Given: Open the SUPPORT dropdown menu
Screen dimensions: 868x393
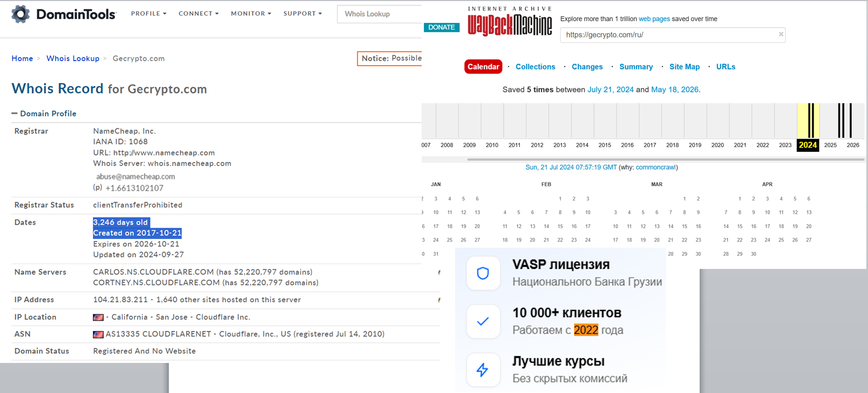Looking at the screenshot, I should 302,14.
